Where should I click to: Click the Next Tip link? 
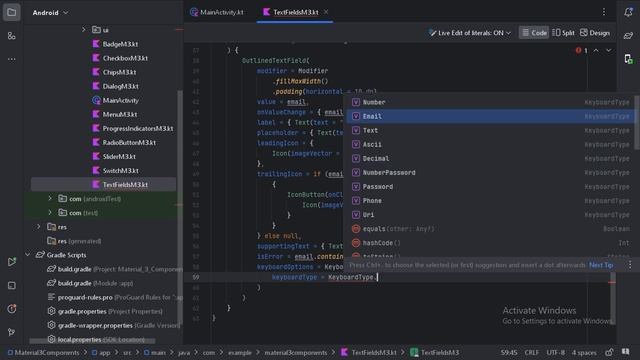[x=601, y=265]
